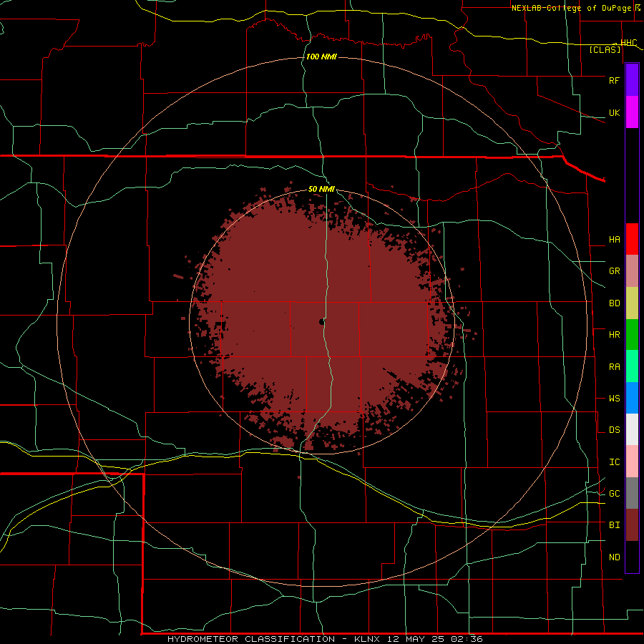The height and width of the screenshot is (644, 644).
Task: Click the DS legend label
Action: point(614,430)
